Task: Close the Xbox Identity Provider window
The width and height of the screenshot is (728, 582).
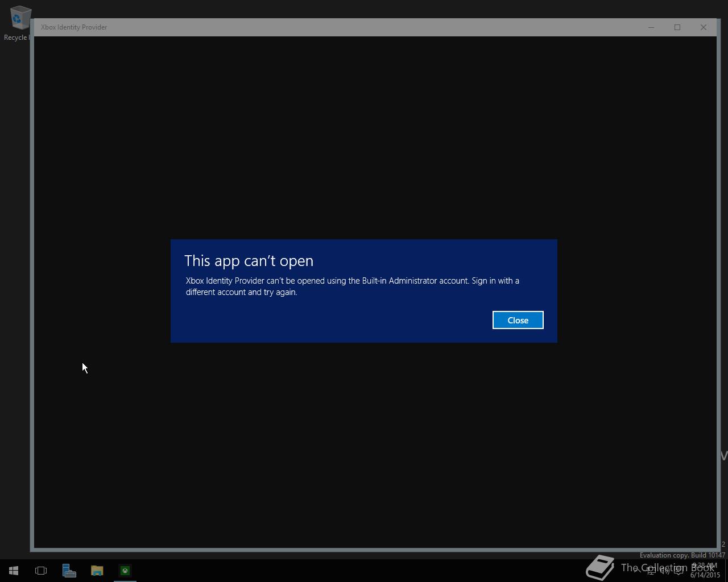Action: (704, 27)
